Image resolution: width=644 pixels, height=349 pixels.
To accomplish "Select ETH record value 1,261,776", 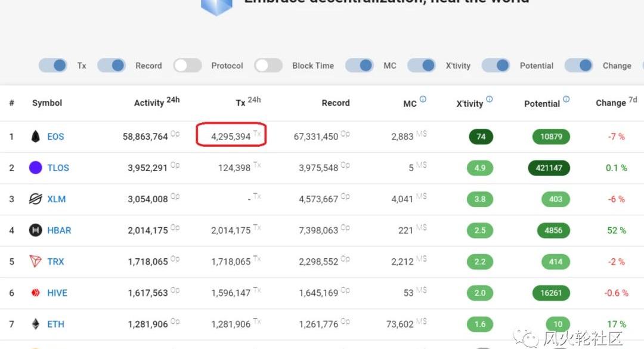I will click(318, 324).
